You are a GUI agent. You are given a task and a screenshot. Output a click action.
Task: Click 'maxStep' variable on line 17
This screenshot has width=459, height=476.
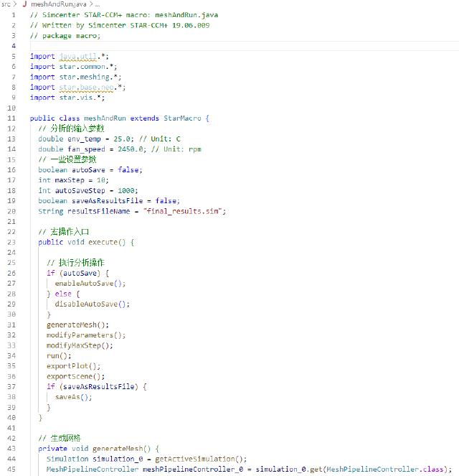point(70,180)
